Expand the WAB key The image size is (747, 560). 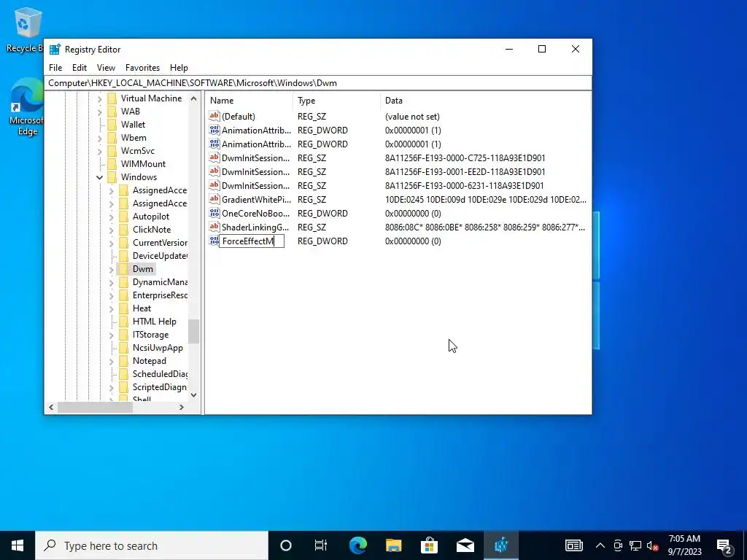coord(99,112)
